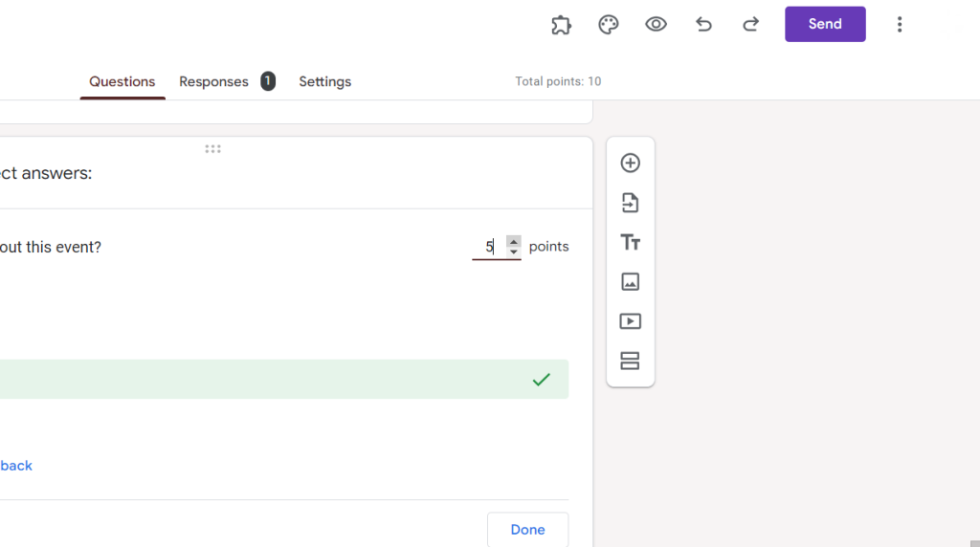Add title and description
The height and width of the screenshot is (547, 980).
630,242
